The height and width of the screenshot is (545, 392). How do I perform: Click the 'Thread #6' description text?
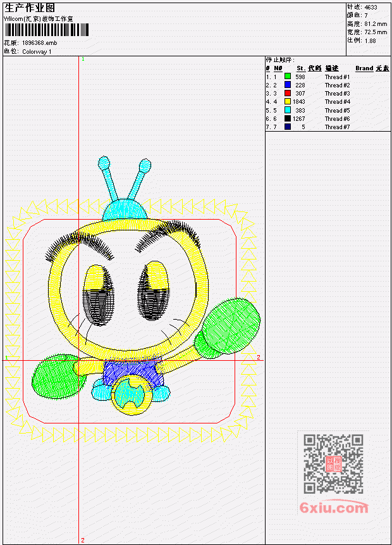coord(337,119)
